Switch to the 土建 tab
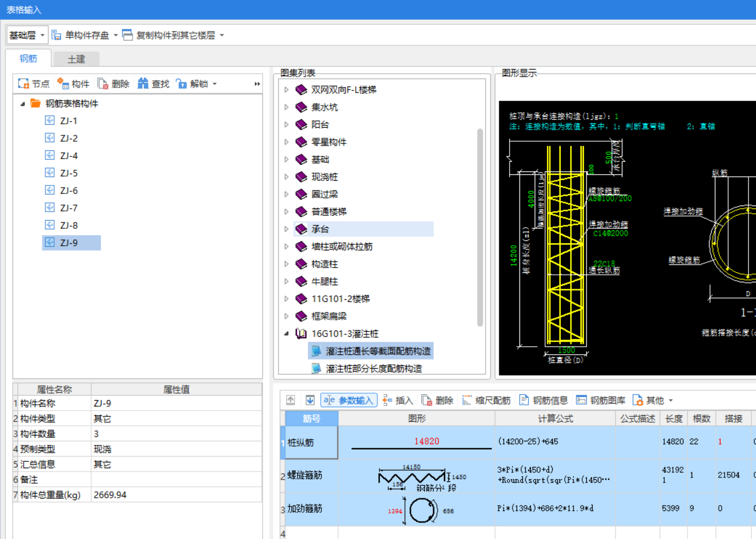The height and width of the screenshot is (539, 756). click(76, 59)
